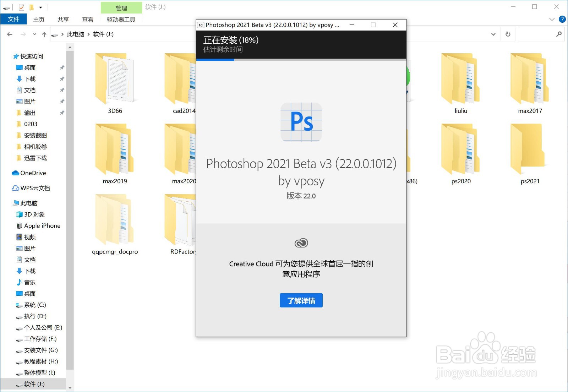Go up one folder level arrow
568x392 pixels.
[x=44, y=34]
